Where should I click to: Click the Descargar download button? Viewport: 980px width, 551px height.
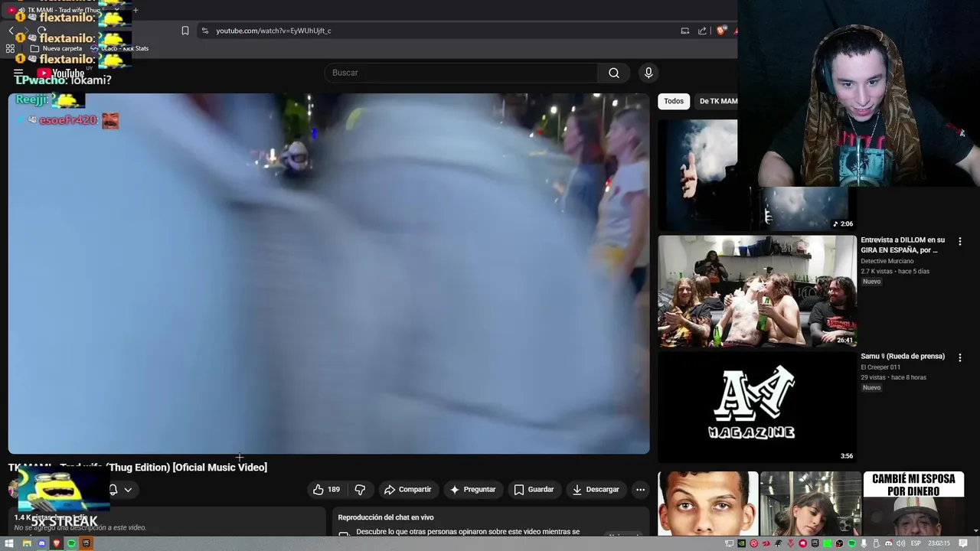click(x=595, y=489)
